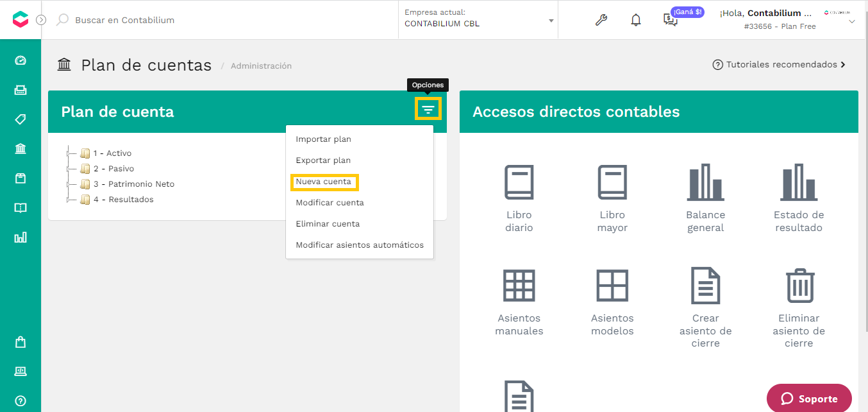Expand the sidebar with the arrow toggle
Screen dimensions: 868x412
click(x=41, y=20)
